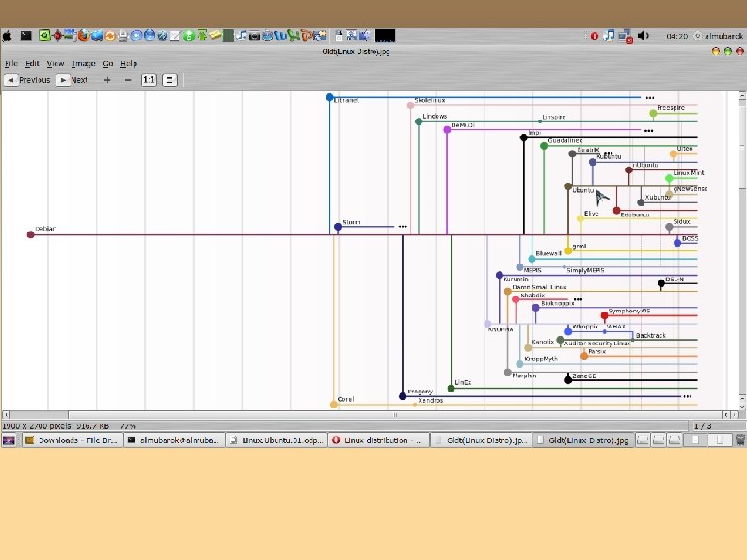Open the orange update-arrows launcher
The image size is (747, 560).
point(110,36)
